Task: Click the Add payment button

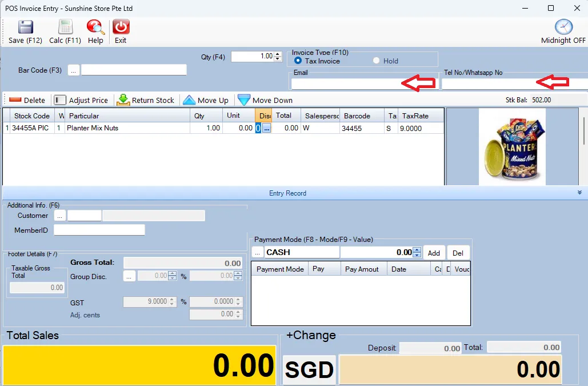Action: coord(434,253)
